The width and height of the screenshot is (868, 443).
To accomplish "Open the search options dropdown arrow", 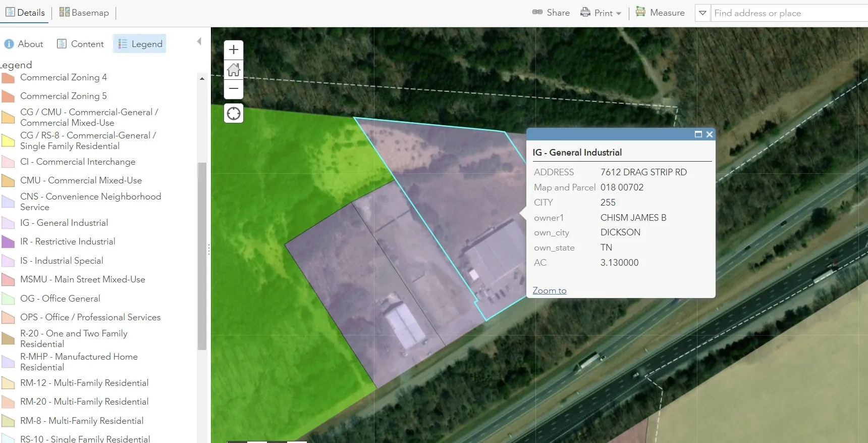I will coord(702,13).
